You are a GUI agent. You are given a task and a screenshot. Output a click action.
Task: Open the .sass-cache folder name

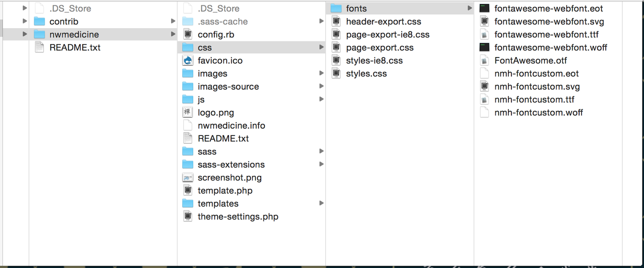223,21
